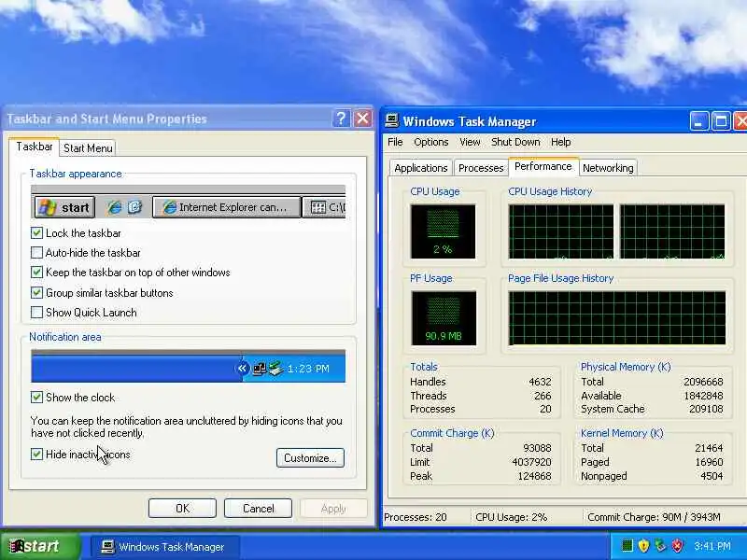Switch to the Applications tab

pos(421,168)
